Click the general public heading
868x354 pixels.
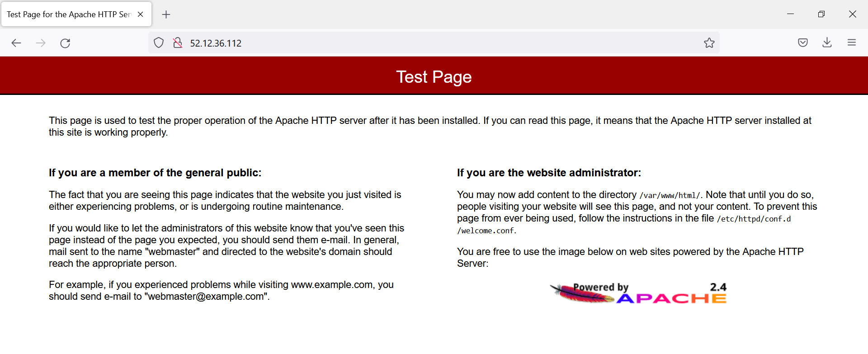pyautogui.click(x=155, y=173)
